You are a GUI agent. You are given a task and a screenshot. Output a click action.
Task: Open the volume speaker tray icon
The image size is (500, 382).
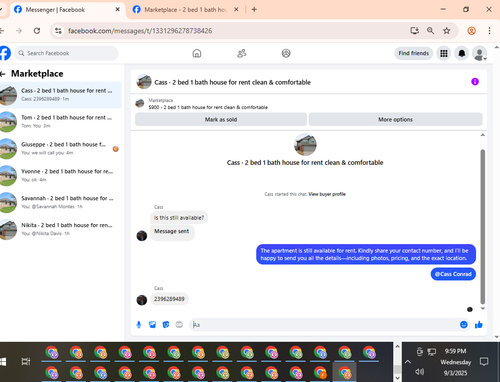click(x=420, y=372)
